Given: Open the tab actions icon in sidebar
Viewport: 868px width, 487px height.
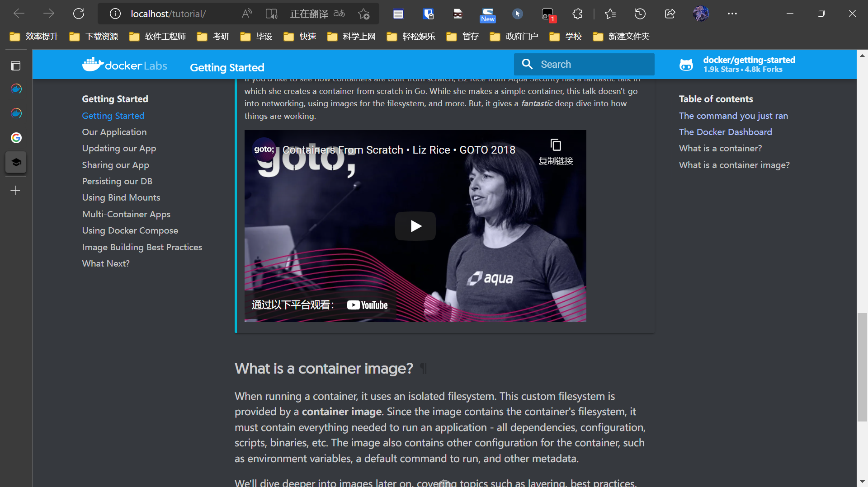Looking at the screenshot, I should (16, 66).
